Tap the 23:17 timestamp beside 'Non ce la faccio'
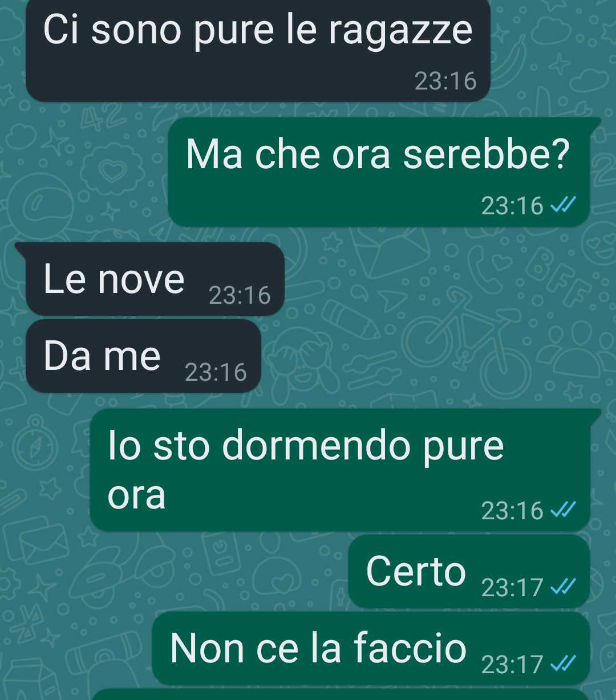The width and height of the screenshot is (616, 700). (512, 664)
